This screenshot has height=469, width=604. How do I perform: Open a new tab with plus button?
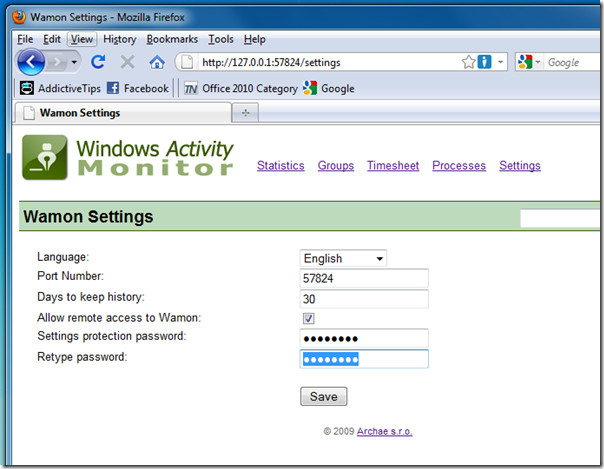tap(245, 113)
